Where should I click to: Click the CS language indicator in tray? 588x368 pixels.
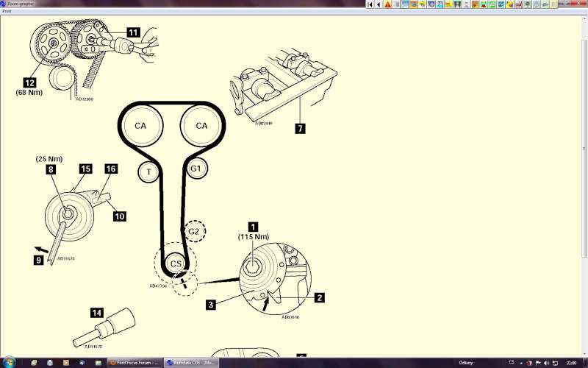tap(512, 363)
